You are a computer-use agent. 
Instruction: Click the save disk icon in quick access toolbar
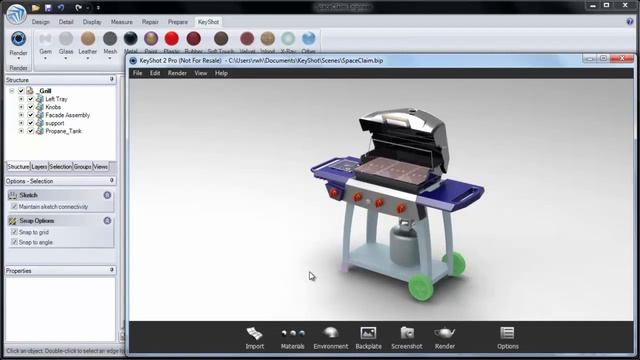point(48,7)
